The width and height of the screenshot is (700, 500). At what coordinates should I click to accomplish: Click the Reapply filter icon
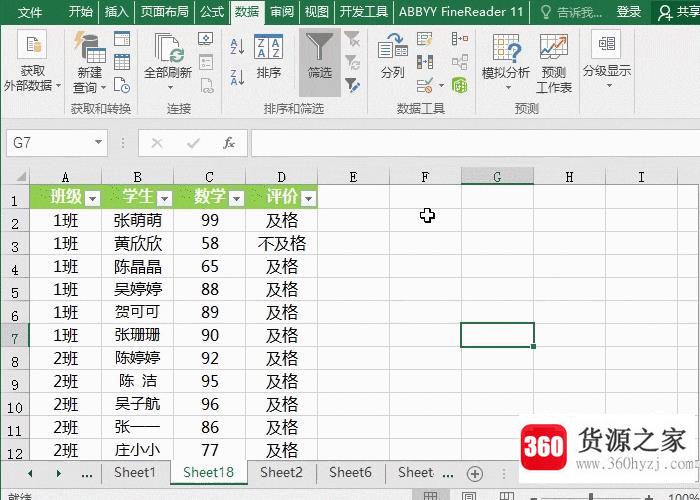352,62
